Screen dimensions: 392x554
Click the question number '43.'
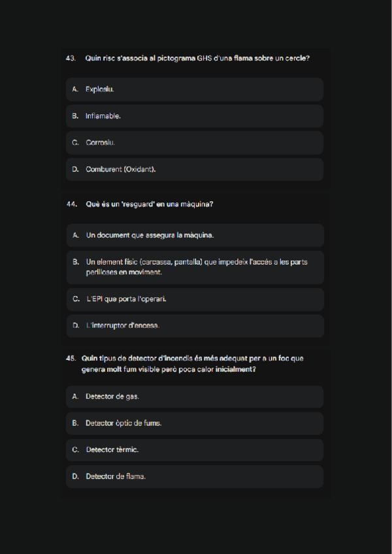point(71,58)
